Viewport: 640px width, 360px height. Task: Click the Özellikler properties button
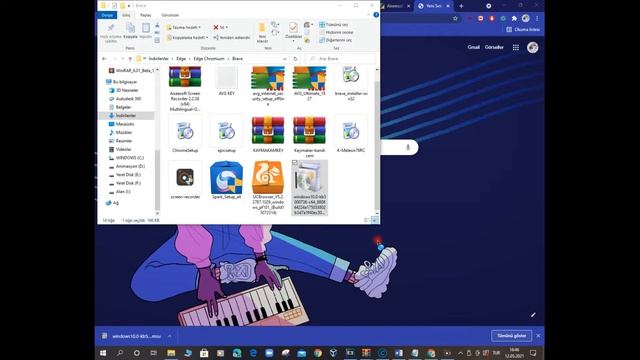[x=293, y=31]
